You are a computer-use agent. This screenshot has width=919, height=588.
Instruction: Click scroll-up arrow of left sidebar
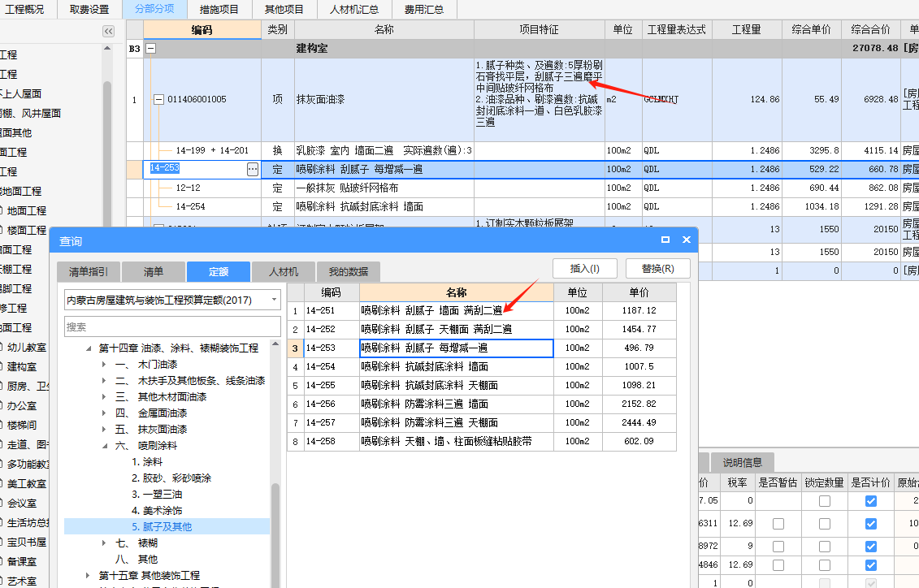[x=107, y=48]
